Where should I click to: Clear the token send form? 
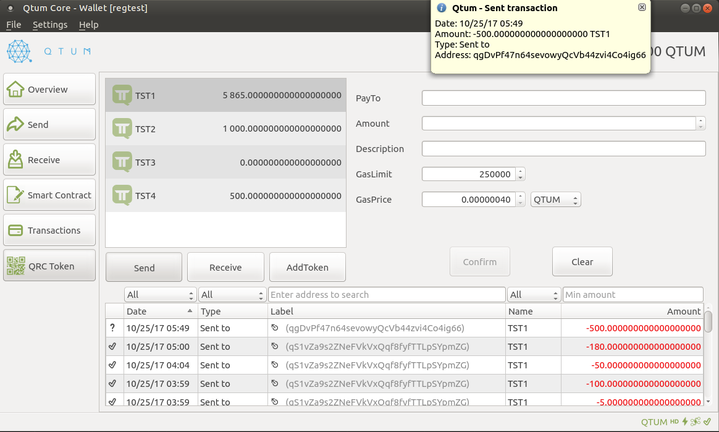pos(582,262)
